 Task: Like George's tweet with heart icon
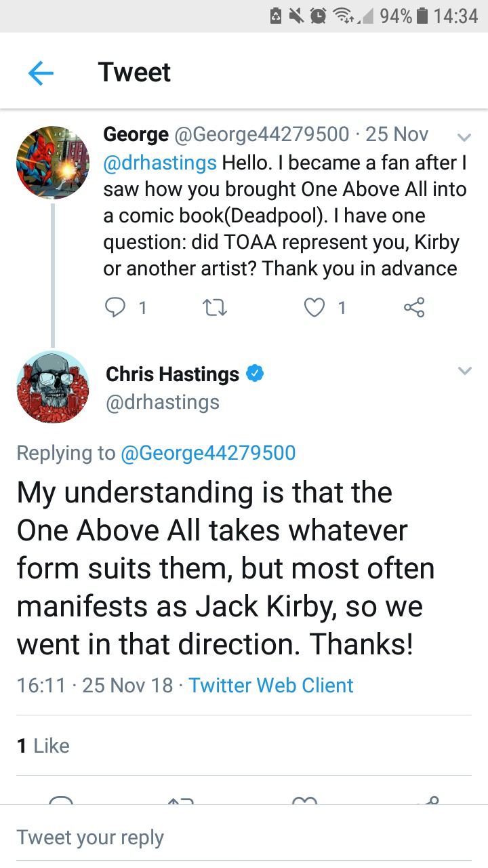[x=314, y=308]
